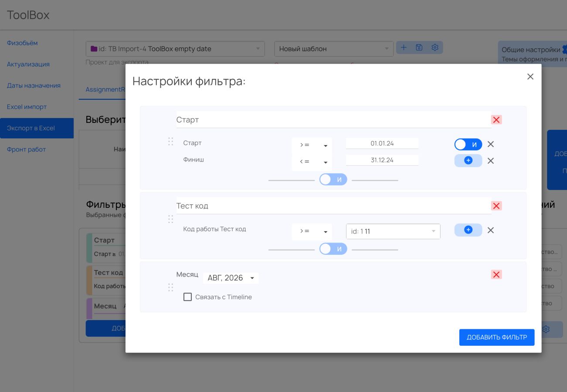
Task: Toggle the И switch below Тест код group
Action: pyautogui.click(x=333, y=249)
